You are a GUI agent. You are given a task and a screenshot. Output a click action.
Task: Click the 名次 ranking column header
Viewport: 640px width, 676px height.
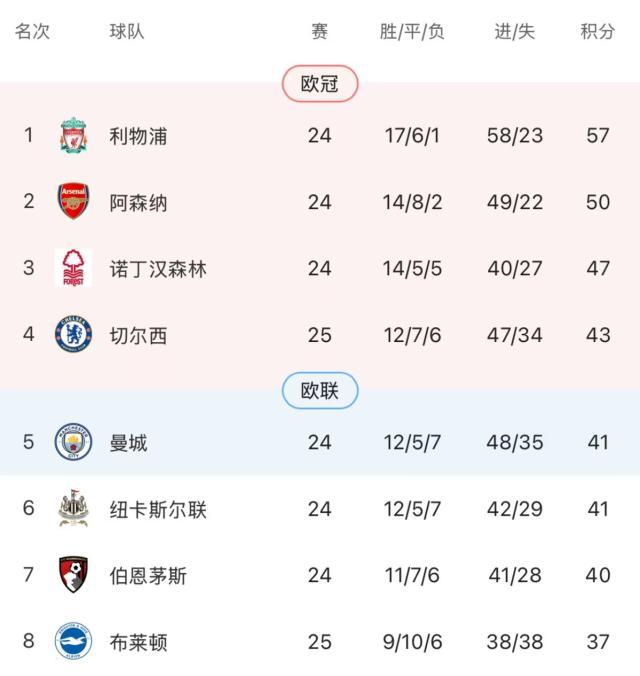click(32, 31)
